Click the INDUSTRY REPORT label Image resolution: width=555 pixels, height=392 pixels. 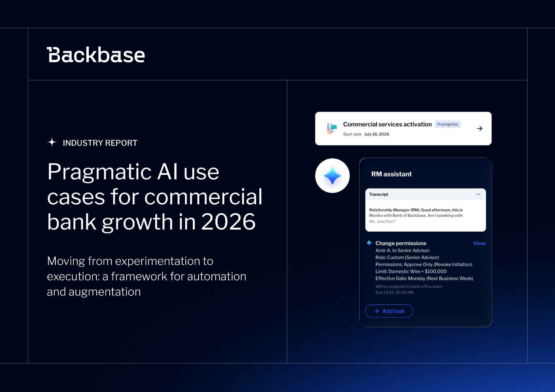click(x=100, y=143)
